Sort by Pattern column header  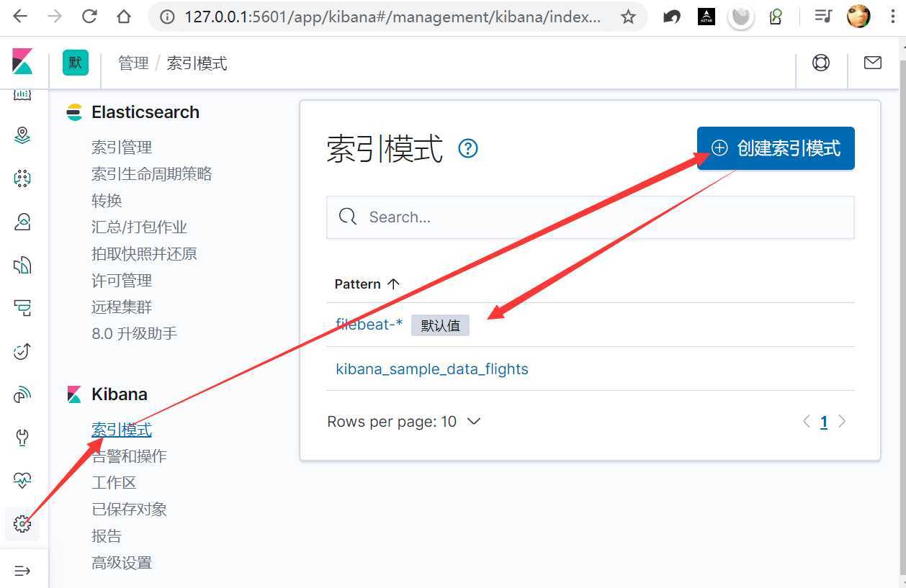coord(367,284)
